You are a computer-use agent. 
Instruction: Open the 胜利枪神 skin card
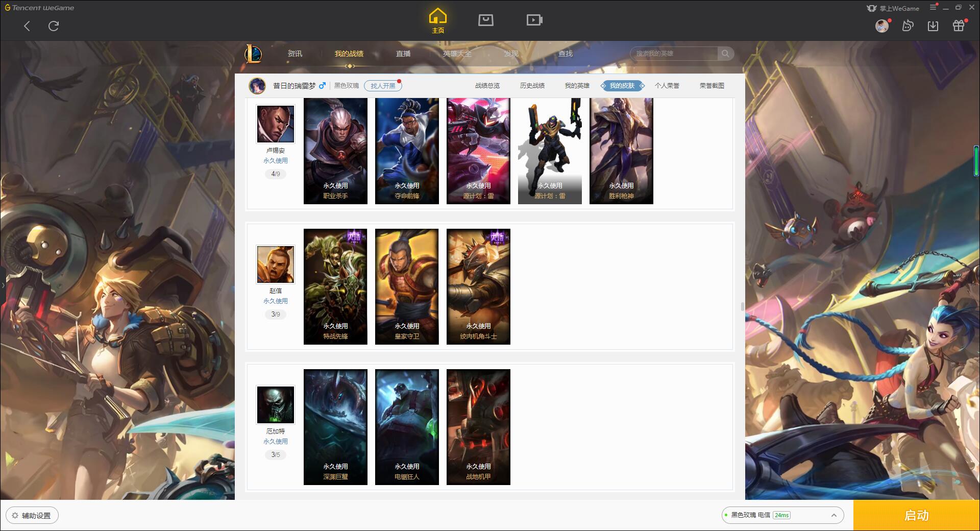click(621, 151)
